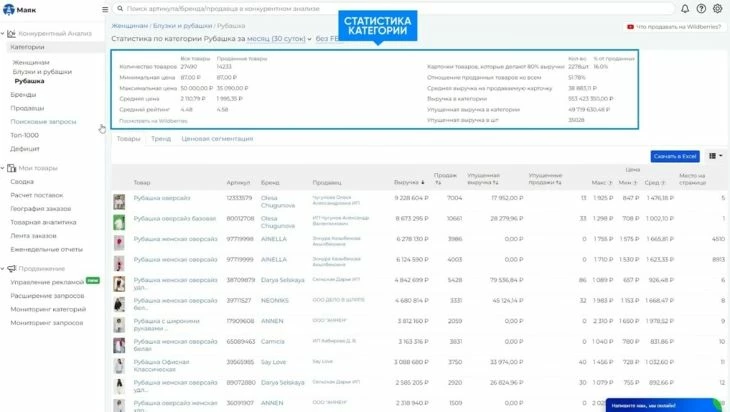Switch to Тренд tab
Screen dimensions: 730x412
pos(161,139)
